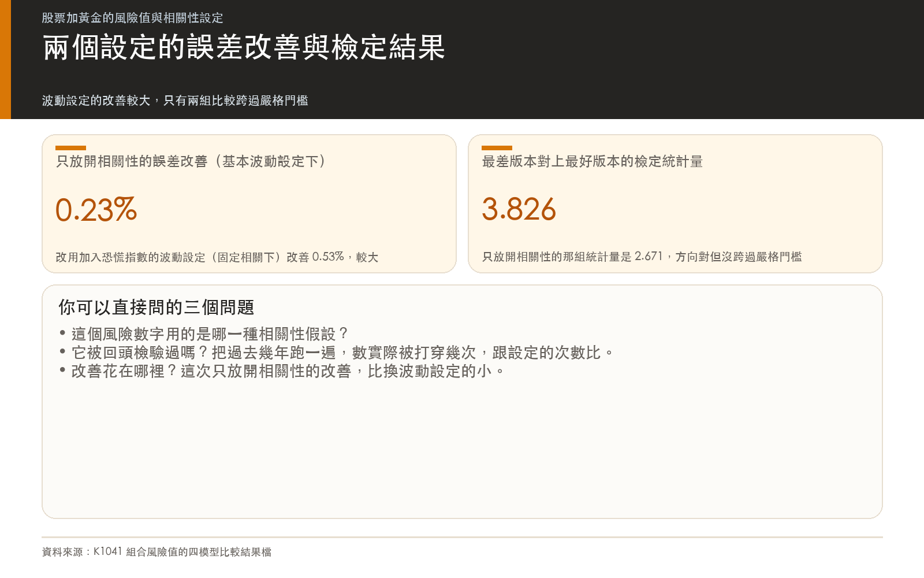Click the note mentioning 改善 0.53%，較大
Viewport: 924px width, 578px height.
(x=217, y=257)
